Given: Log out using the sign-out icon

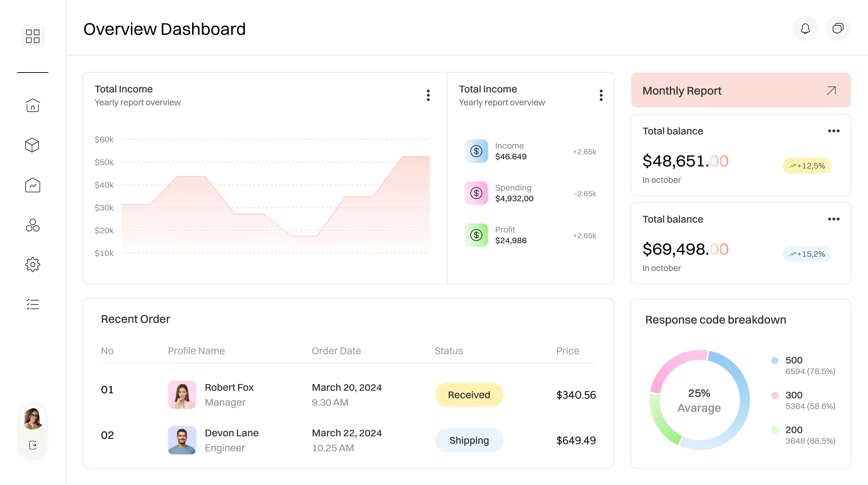Looking at the screenshot, I should click(x=32, y=445).
